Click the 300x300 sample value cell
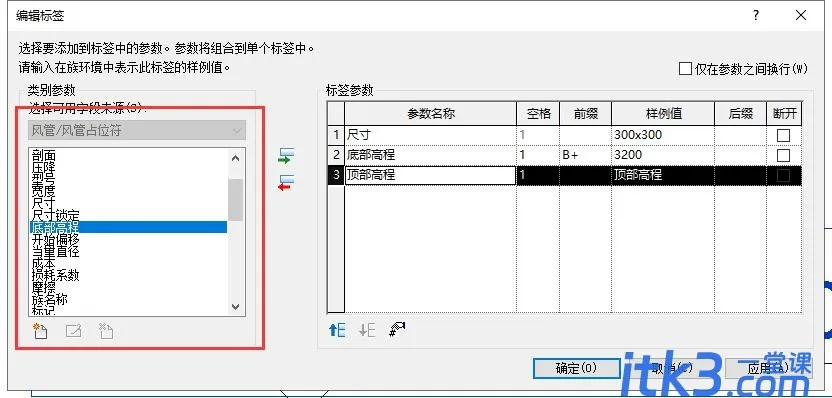The image size is (832, 398). click(x=663, y=135)
